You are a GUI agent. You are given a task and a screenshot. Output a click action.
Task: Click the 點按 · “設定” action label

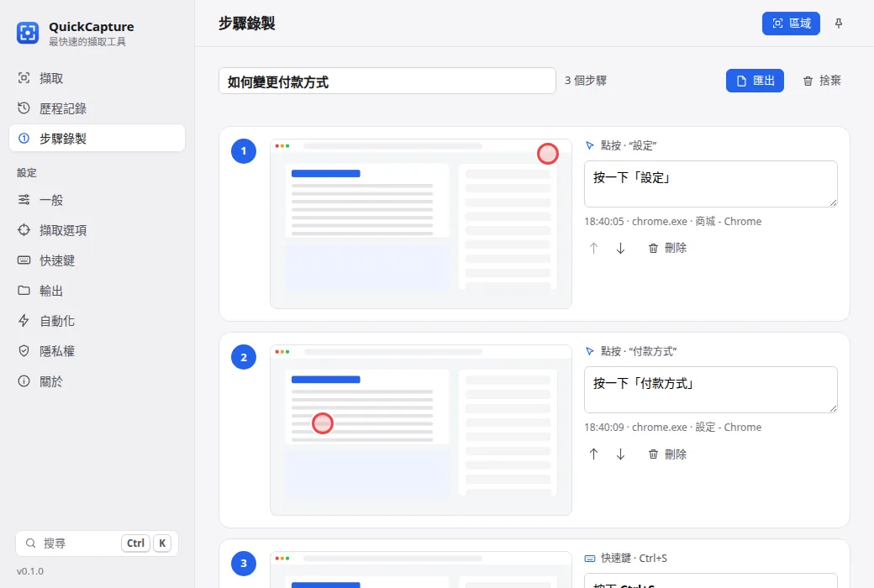621,145
